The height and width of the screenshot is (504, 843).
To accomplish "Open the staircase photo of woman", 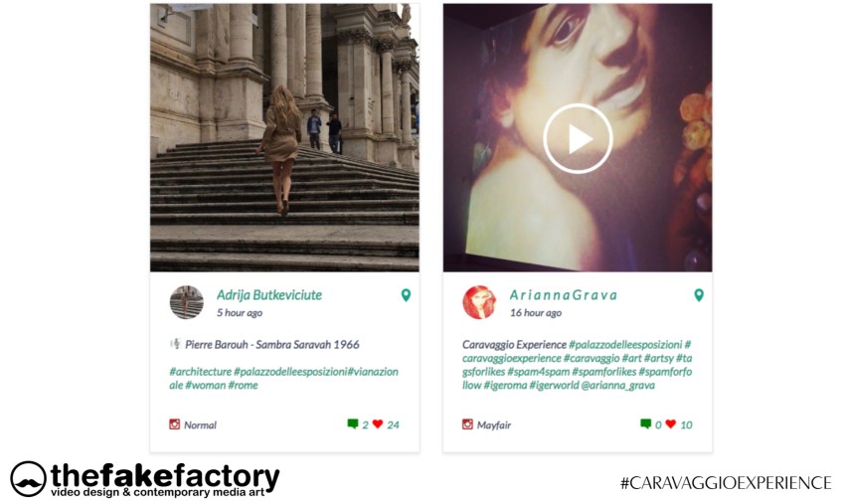I will click(x=284, y=138).
